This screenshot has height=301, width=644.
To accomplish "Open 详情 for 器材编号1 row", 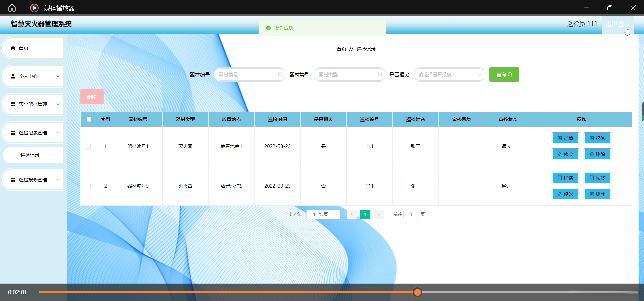I will 565,138.
